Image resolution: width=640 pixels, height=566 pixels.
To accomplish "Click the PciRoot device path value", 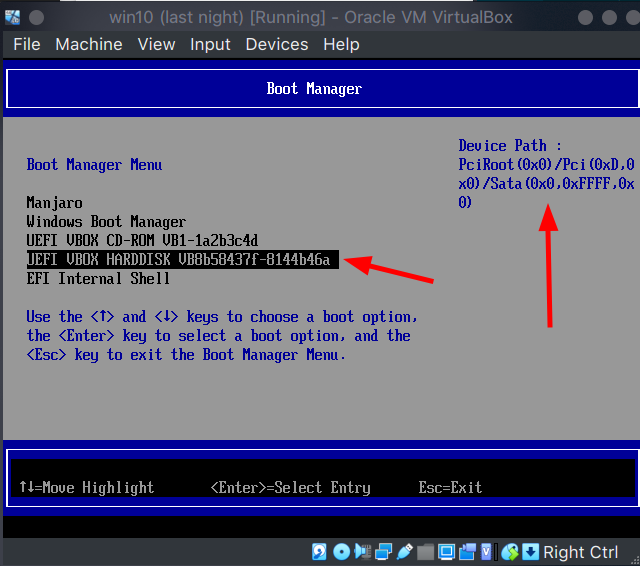I will pos(546,183).
